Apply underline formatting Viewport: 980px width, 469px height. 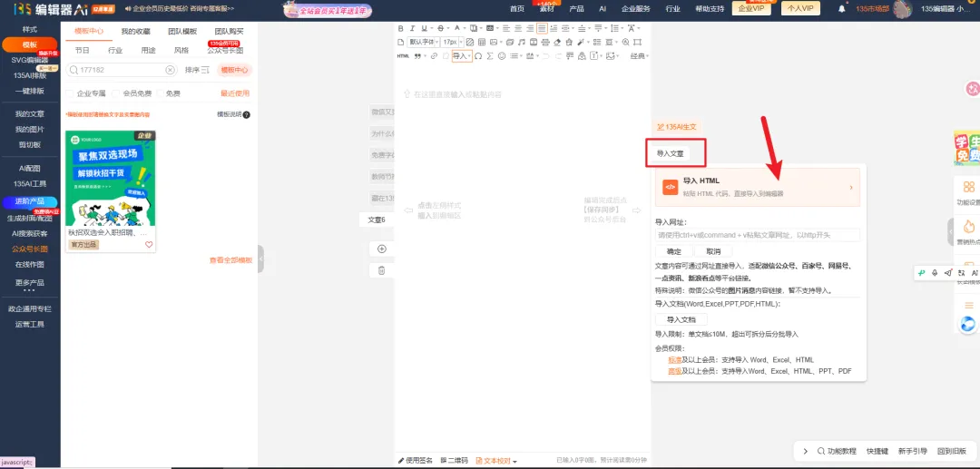pyautogui.click(x=425, y=28)
